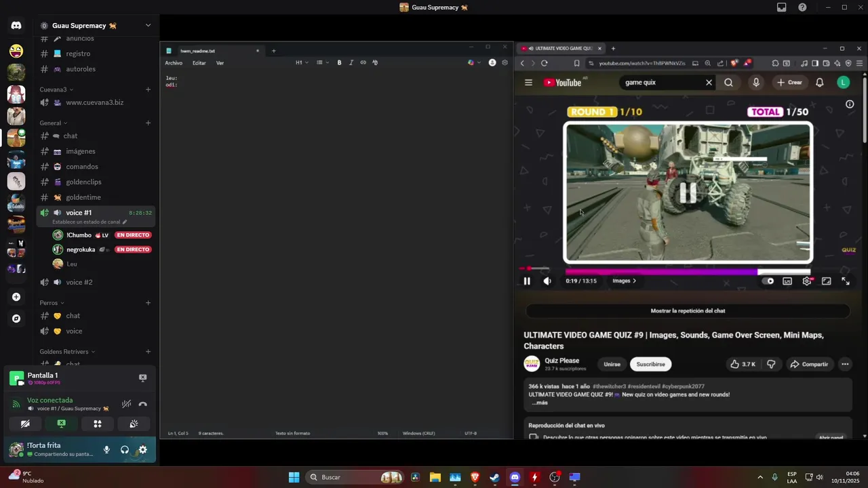Mute YouTube video volume icon
This screenshot has width=868, height=488.
point(547,281)
